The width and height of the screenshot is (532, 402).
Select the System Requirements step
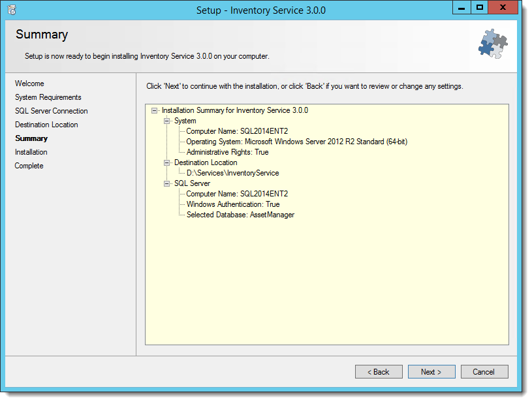(48, 97)
